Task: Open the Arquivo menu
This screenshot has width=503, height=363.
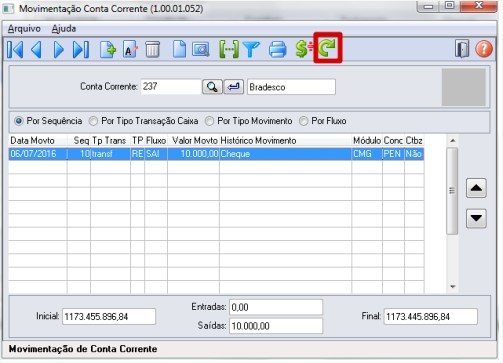Action: (24, 29)
